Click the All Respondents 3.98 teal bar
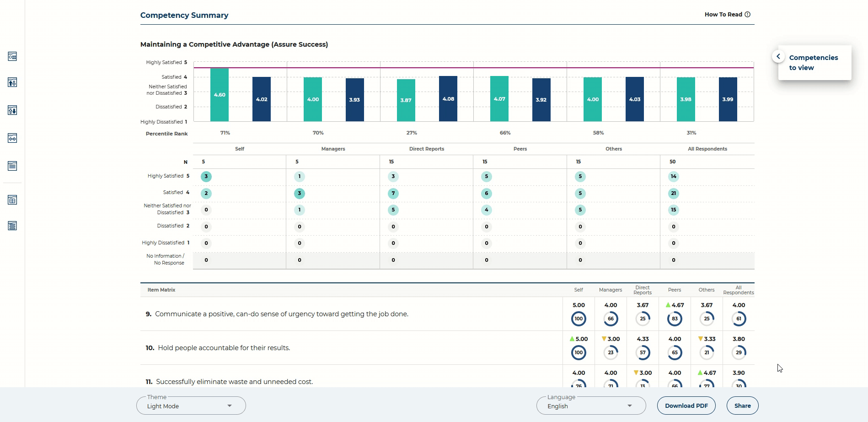The width and height of the screenshot is (868, 422). tap(686, 99)
